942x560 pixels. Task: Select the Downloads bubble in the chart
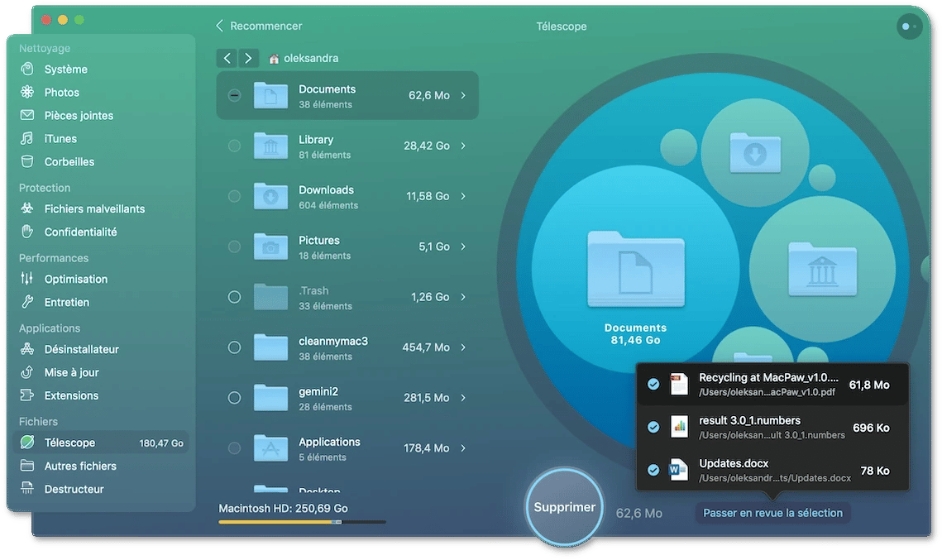coord(755,153)
